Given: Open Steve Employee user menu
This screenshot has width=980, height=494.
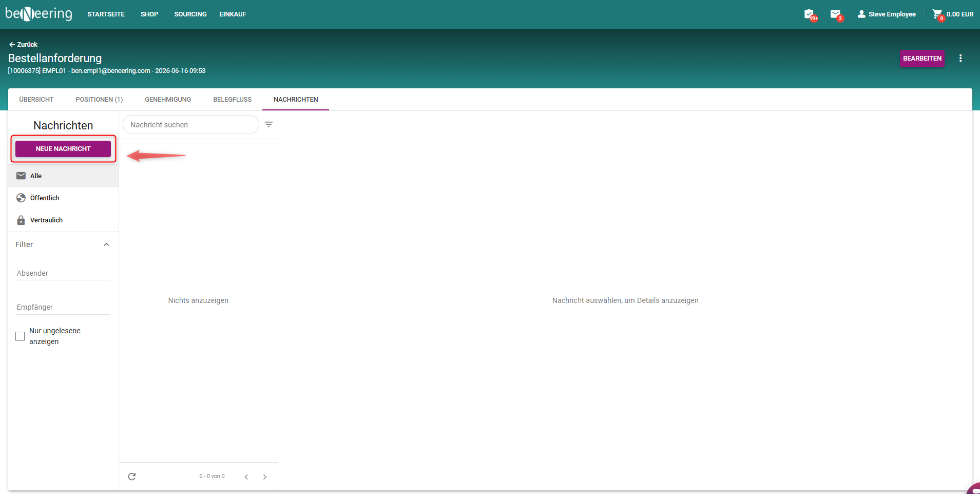Looking at the screenshot, I should coord(887,14).
